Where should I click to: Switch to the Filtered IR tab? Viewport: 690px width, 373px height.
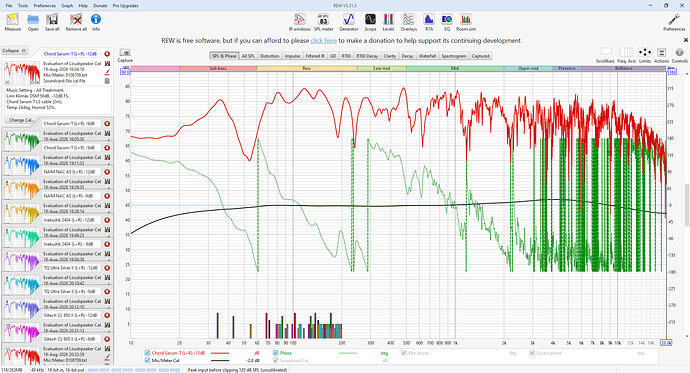(315, 56)
